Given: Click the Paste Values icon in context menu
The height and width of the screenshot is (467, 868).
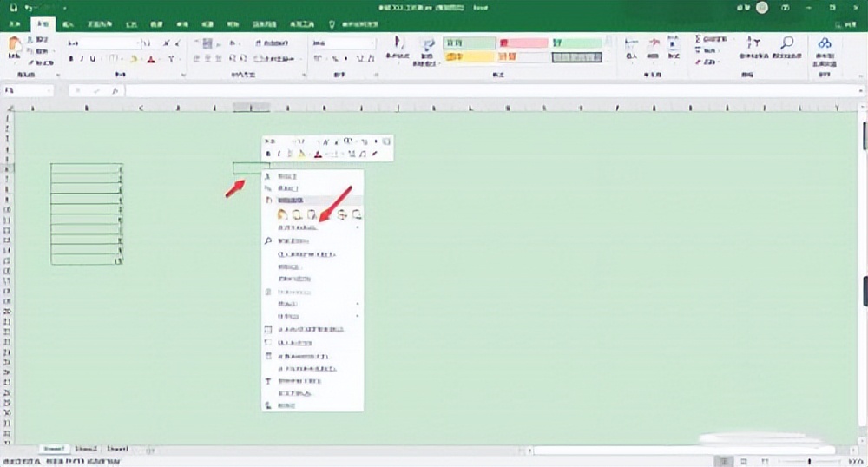Looking at the screenshot, I should [297, 214].
